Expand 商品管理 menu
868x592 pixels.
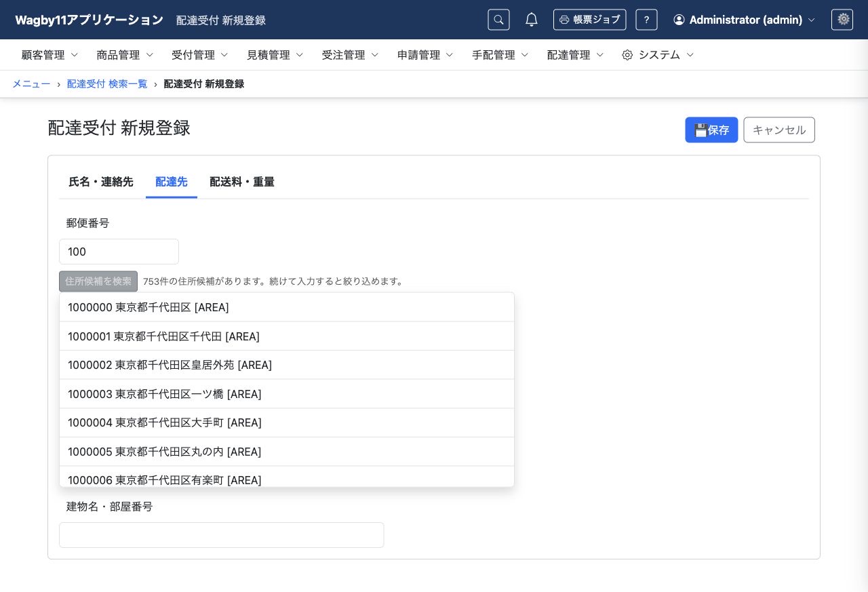click(125, 55)
